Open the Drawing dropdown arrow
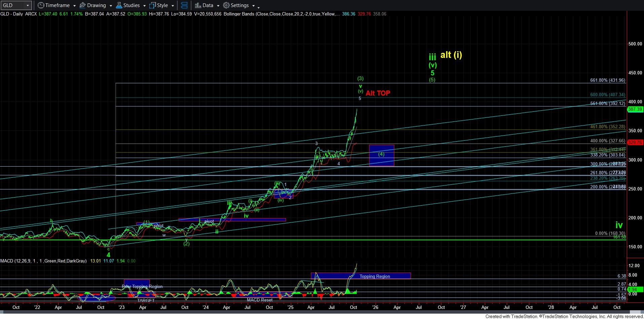This screenshot has height=319, width=644. point(111,6)
